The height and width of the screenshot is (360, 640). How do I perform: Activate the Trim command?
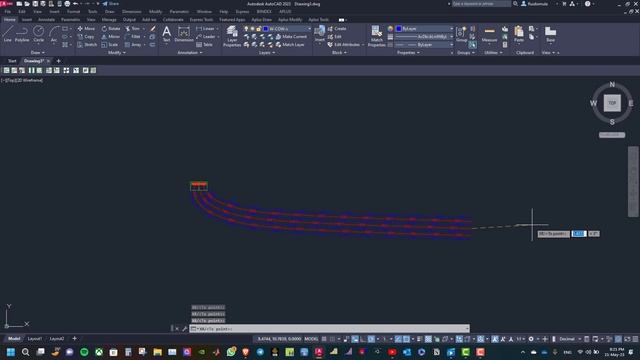[x=132, y=29]
